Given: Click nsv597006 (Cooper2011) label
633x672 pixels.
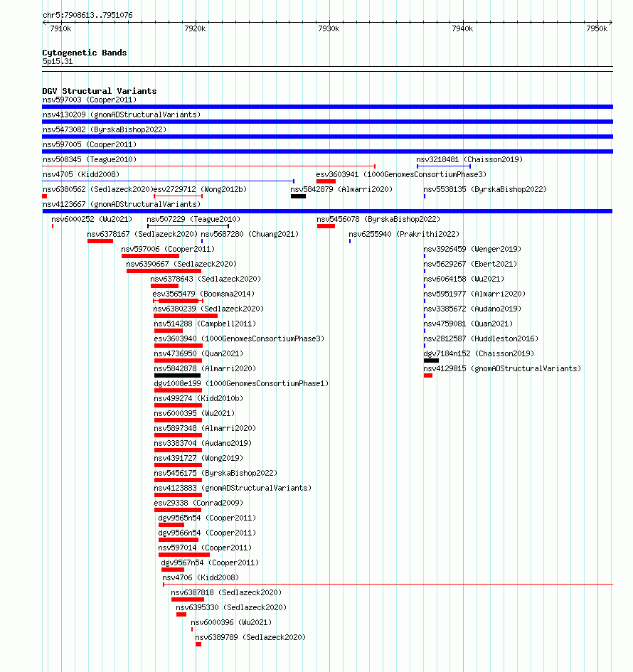Looking at the screenshot, I should coord(168,249).
